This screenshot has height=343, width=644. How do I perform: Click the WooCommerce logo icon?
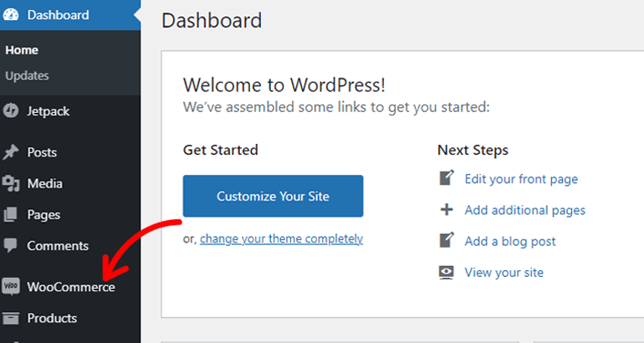[x=11, y=287]
